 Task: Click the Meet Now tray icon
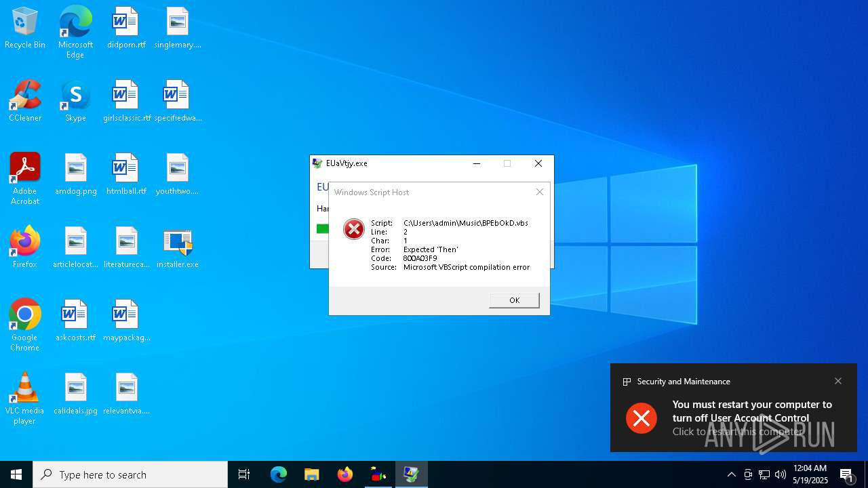(748, 474)
